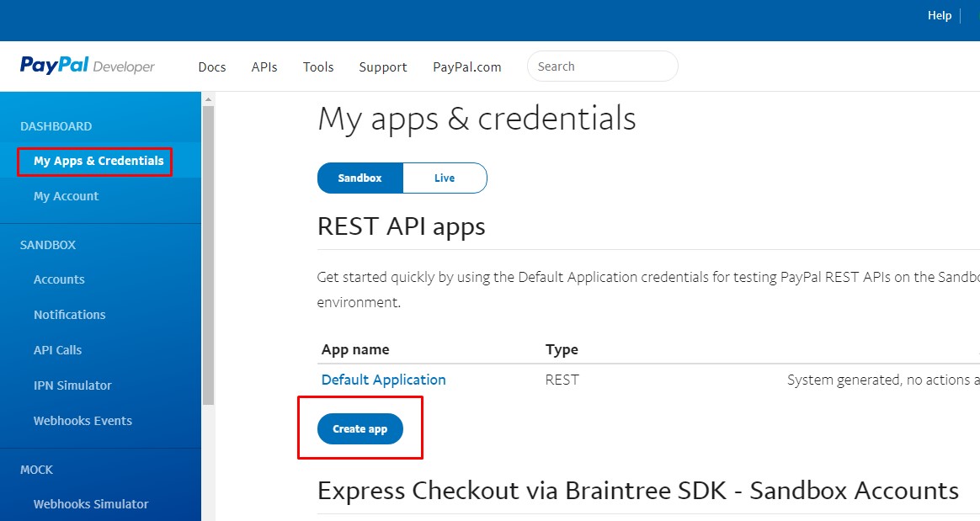Open sandbox Notifications page
The width and height of the screenshot is (980, 521).
click(70, 315)
